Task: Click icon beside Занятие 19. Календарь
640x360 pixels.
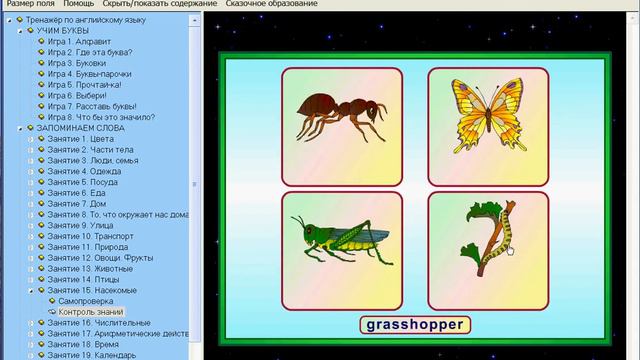Action: click(41, 355)
